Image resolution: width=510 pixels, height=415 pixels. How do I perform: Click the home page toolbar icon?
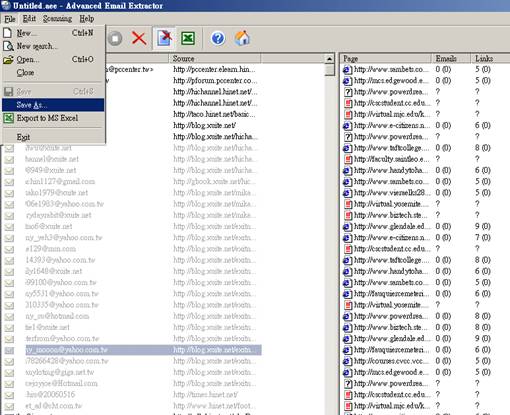coord(242,38)
